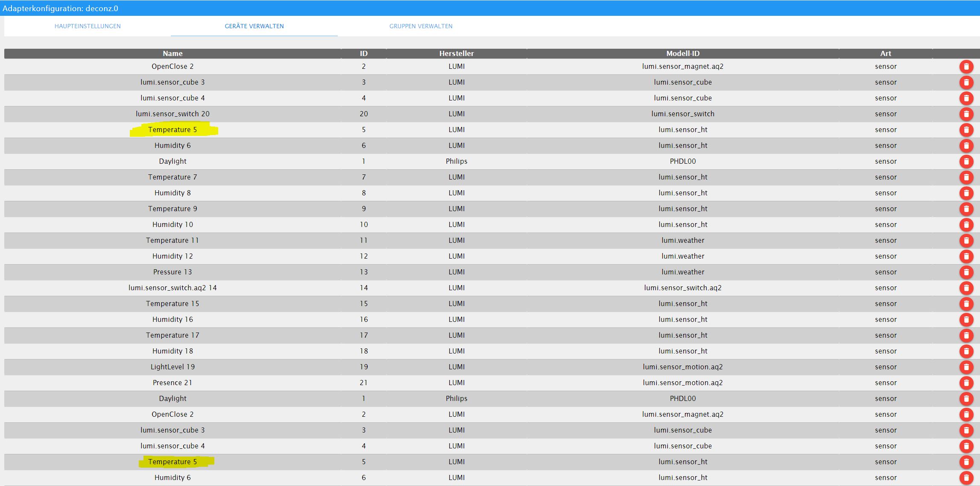This screenshot has height=486, width=980.
Task: Select the Humidity 8 name cell
Action: click(173, 193)
